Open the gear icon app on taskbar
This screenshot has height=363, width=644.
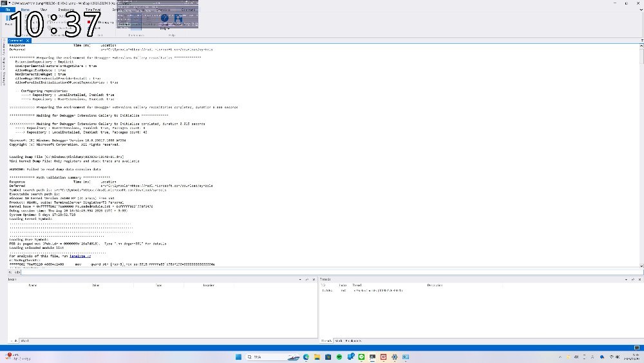click(x=395, y=357)
